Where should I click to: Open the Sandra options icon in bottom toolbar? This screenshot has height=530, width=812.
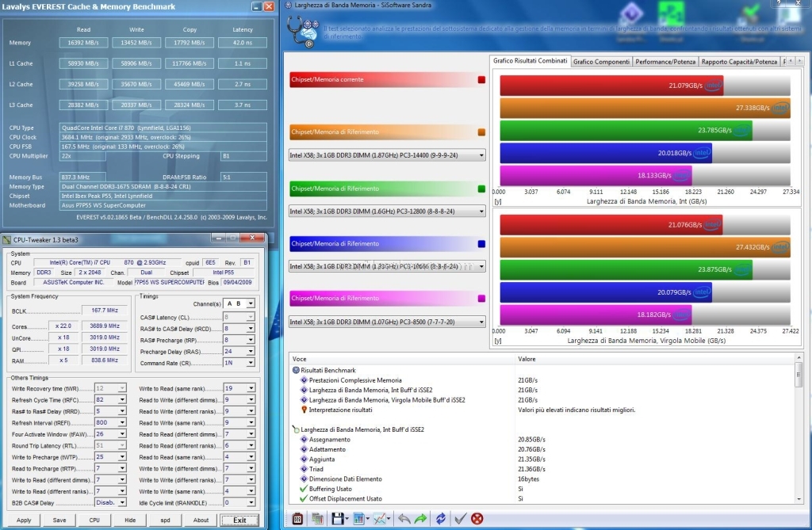[x=297, y=518]
